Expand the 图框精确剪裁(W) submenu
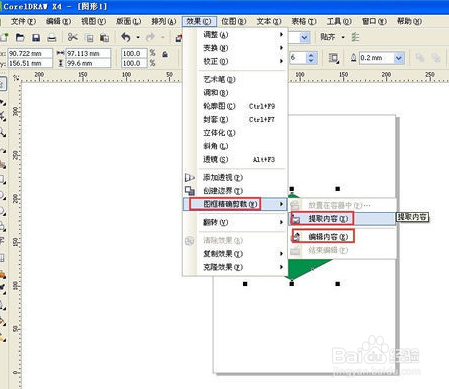This screenshot has height=389, width=449. pos(235,204)
